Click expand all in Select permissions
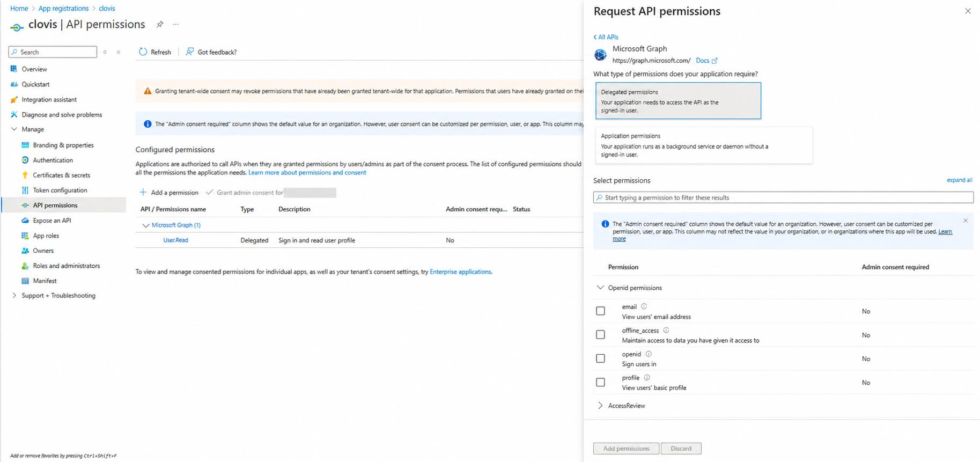 coord(959,180)
